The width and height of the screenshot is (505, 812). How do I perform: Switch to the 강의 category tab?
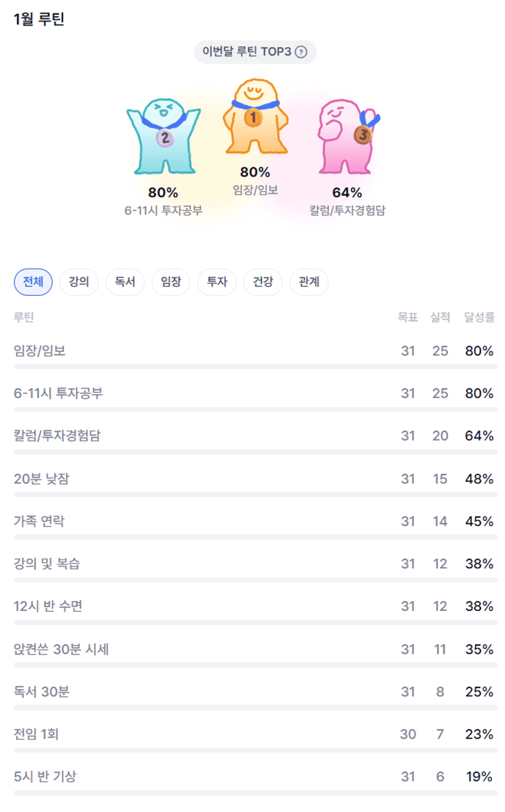tap(79, 282)
